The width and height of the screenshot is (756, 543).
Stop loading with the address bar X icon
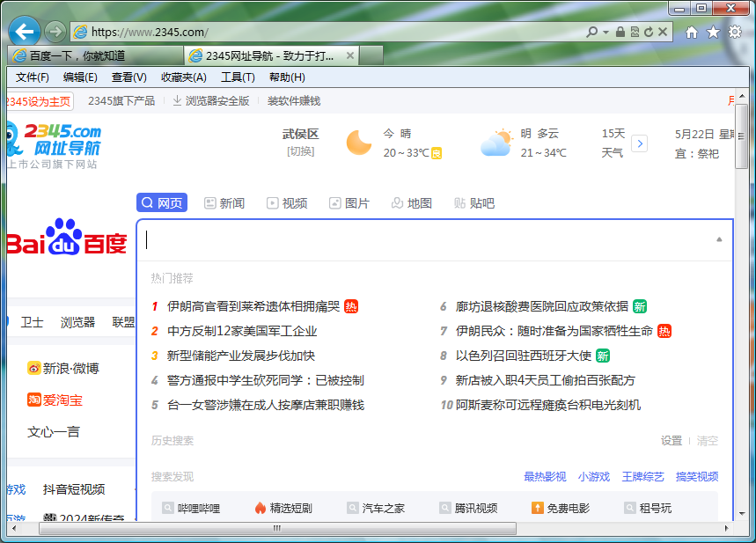pyautogui.click(x=663, y=32)
